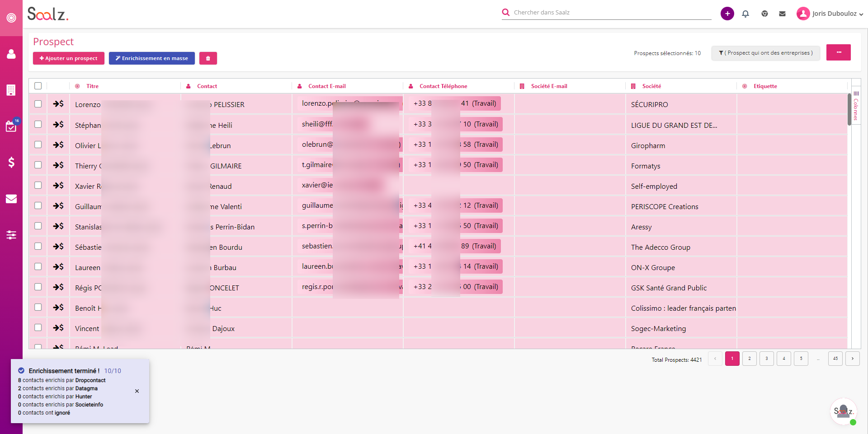Convert Régis prospect with arrow-dollar icon
868x434 pixels.
click(58, 287)
